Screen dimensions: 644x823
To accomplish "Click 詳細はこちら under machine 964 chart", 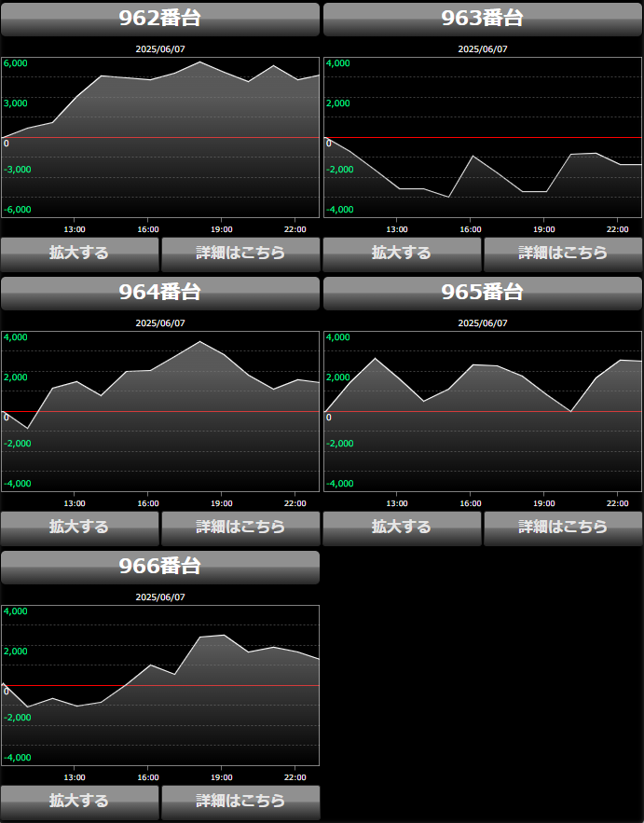I will point(240,528).
